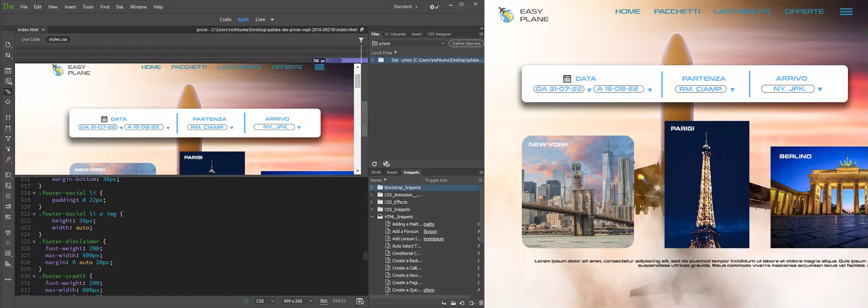The height and width of the screenshot is (308, 868).
Task: Click the restore document window icon after index.html path
Action: pos(362,30)
